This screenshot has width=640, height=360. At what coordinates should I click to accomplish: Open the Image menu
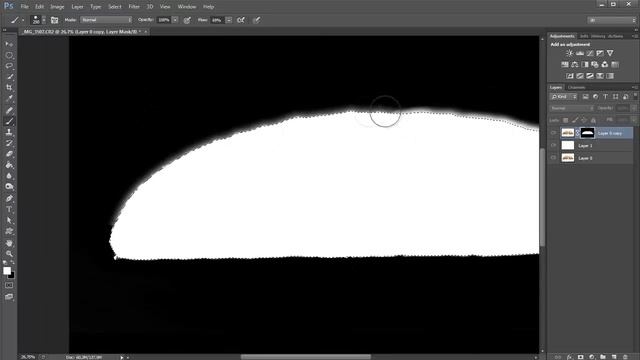click(57, 7)
